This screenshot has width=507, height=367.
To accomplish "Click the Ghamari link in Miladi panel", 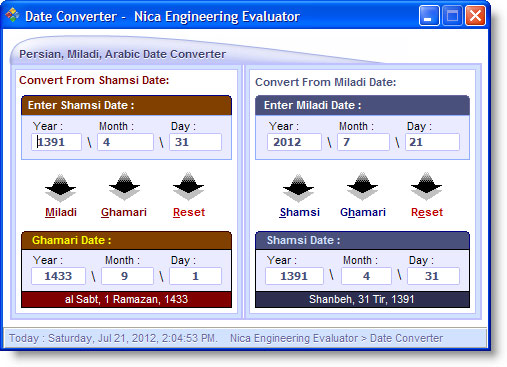I will click(363, 212).
